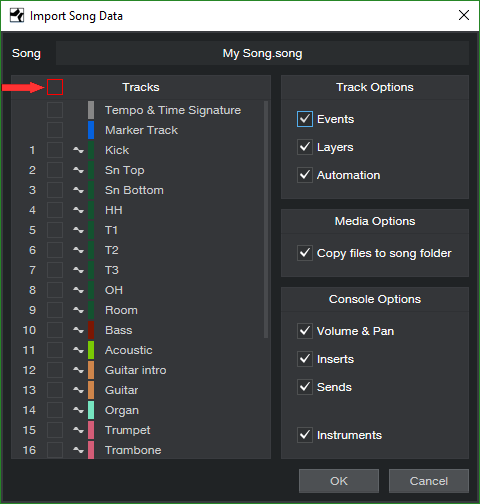The height and width of the screenshot is (504, 480).
Task: Click the waveform icon on HH track
Action: 78,210
